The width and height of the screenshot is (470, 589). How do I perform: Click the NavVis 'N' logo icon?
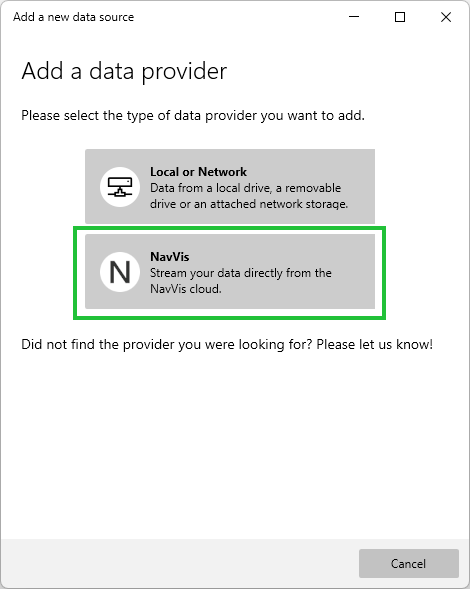click(x=120, y=272)
